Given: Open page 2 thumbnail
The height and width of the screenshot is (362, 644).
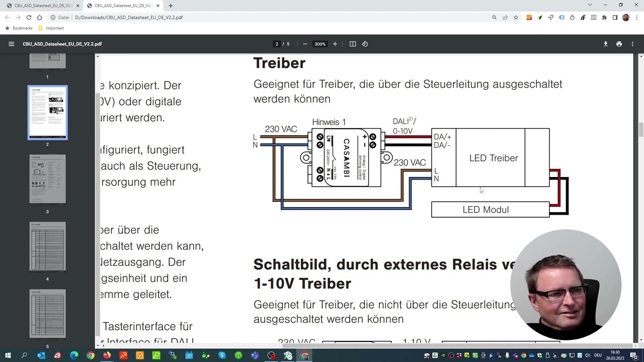Looking at the screenshot, I should click(47, 113).
